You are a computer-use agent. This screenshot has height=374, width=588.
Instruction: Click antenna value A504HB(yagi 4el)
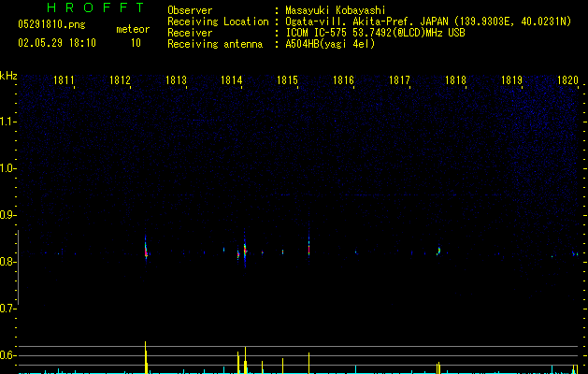pos(330,44)
